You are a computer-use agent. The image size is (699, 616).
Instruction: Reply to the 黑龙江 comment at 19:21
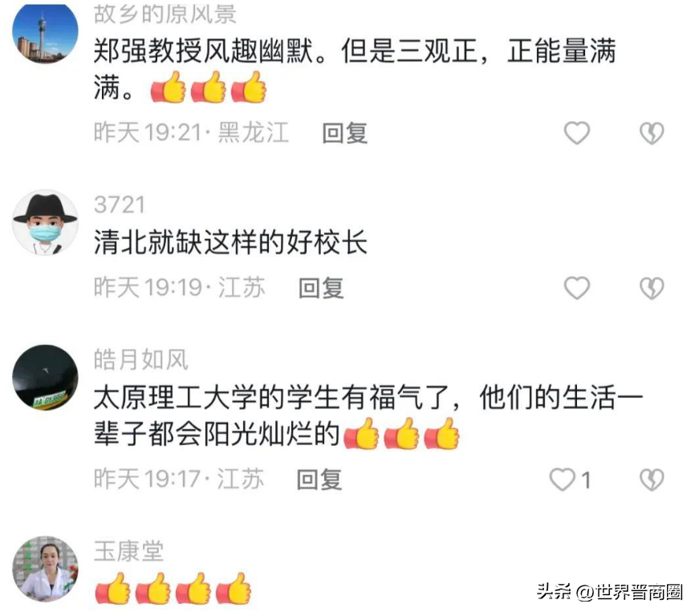345,132
